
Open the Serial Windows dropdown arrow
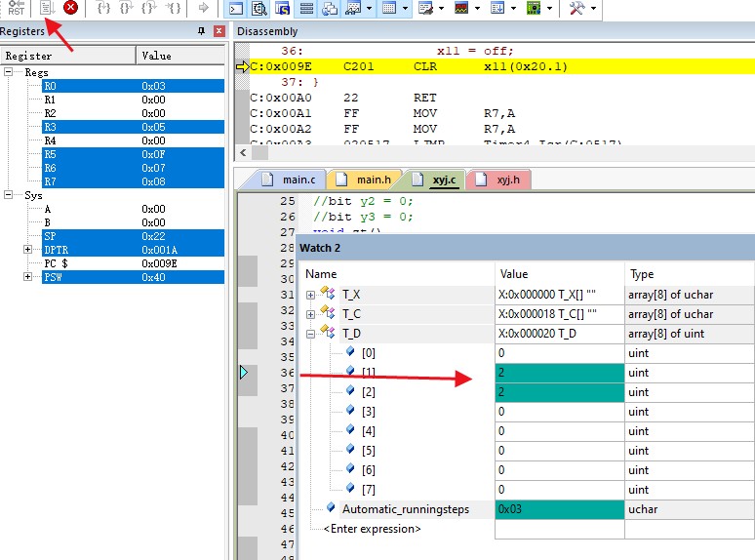[441, 8]
